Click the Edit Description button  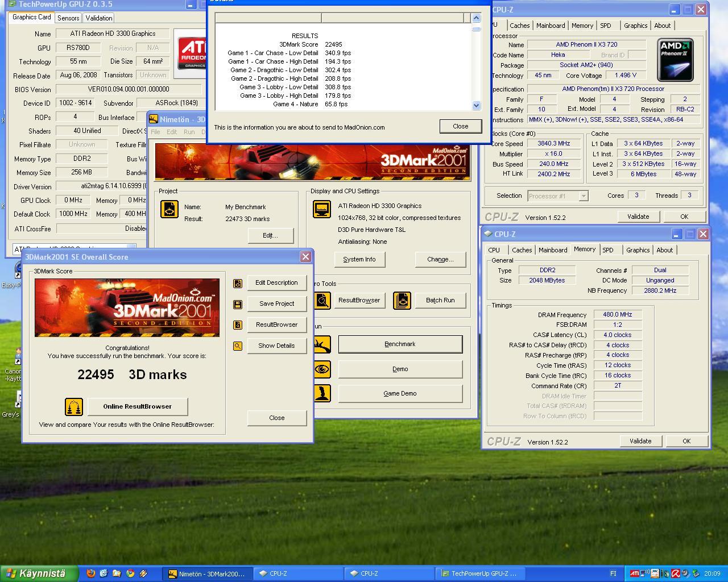click(276, 282)
